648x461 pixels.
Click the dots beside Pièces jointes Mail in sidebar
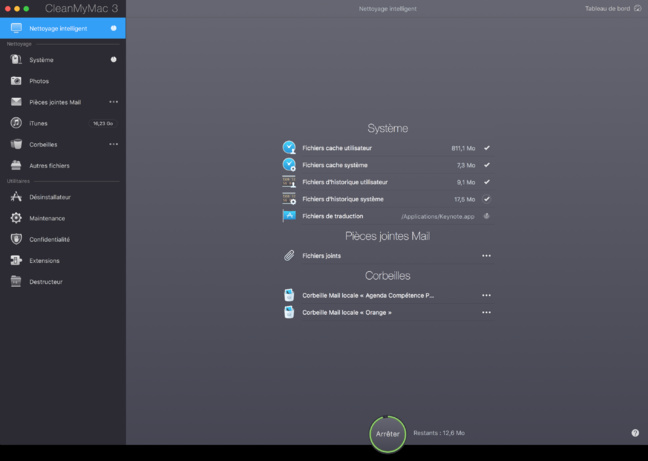(x=114, y=102)
